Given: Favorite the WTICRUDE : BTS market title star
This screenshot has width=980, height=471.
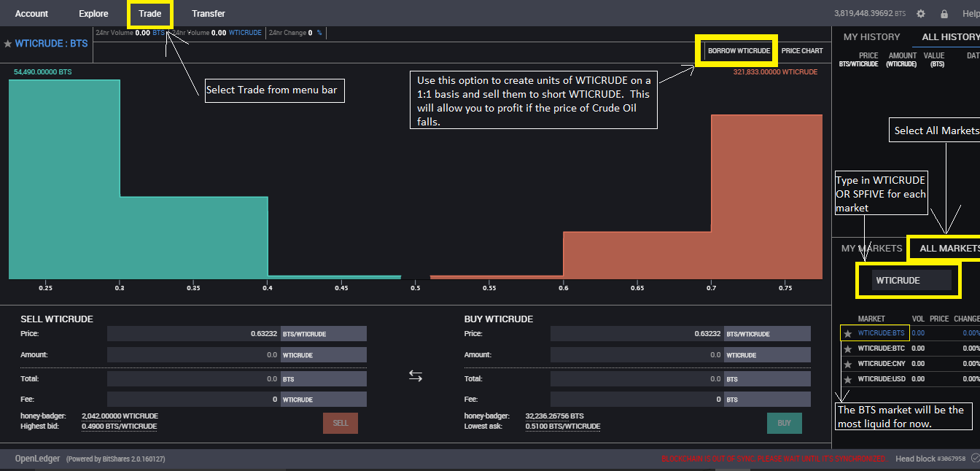Looking at the screenshot, I should pyautogui.click(x=8, y=44).
